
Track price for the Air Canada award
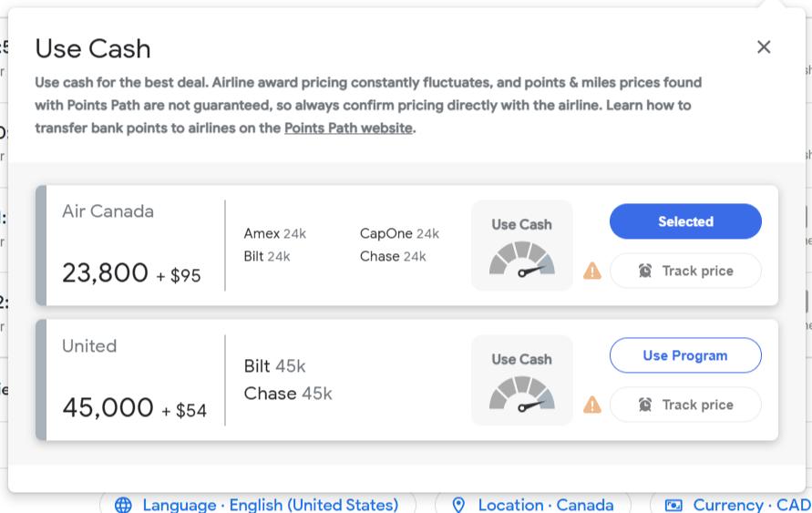[685, 271]
